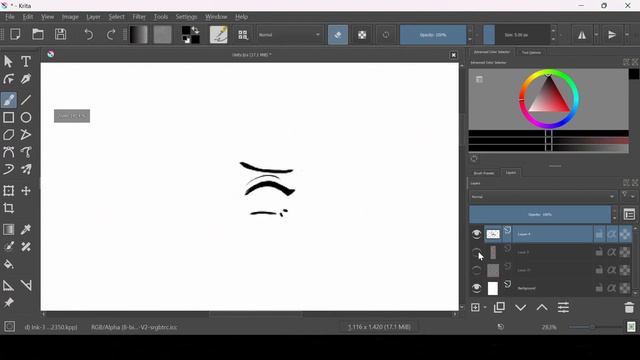Redo the last undone action
This screenshot has width=640, height=360.
pos(111,35)
